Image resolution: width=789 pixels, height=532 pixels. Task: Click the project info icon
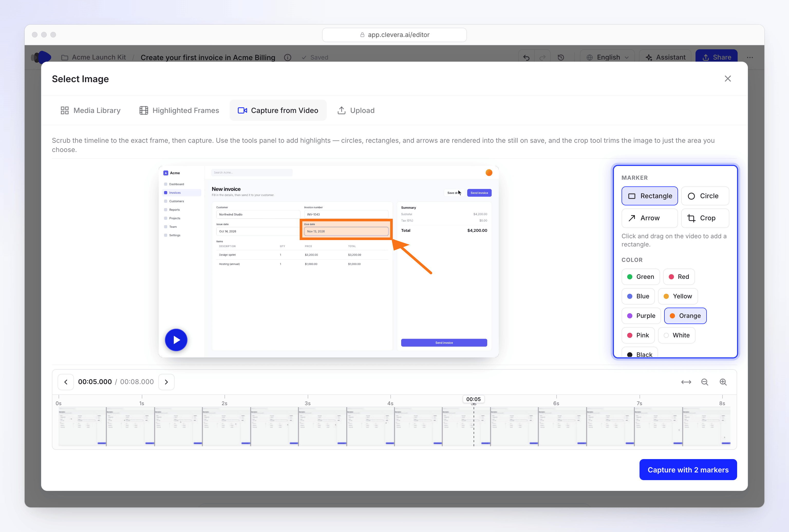tap(287, 57)
